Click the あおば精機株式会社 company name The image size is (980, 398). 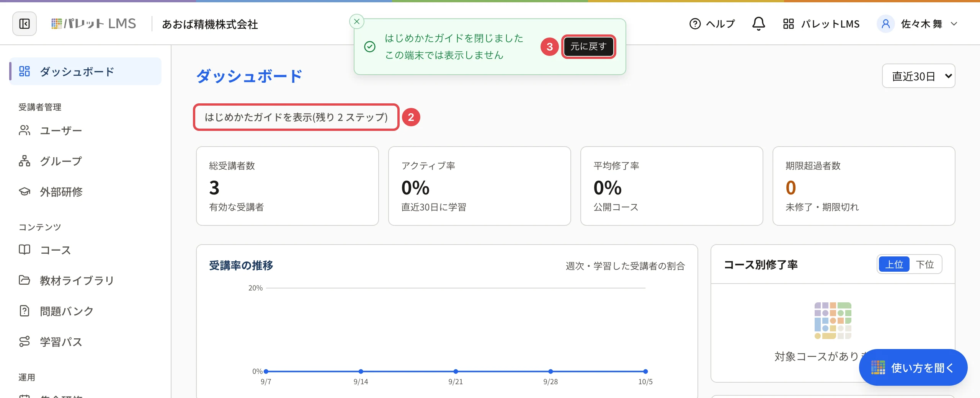pos(210,24)
